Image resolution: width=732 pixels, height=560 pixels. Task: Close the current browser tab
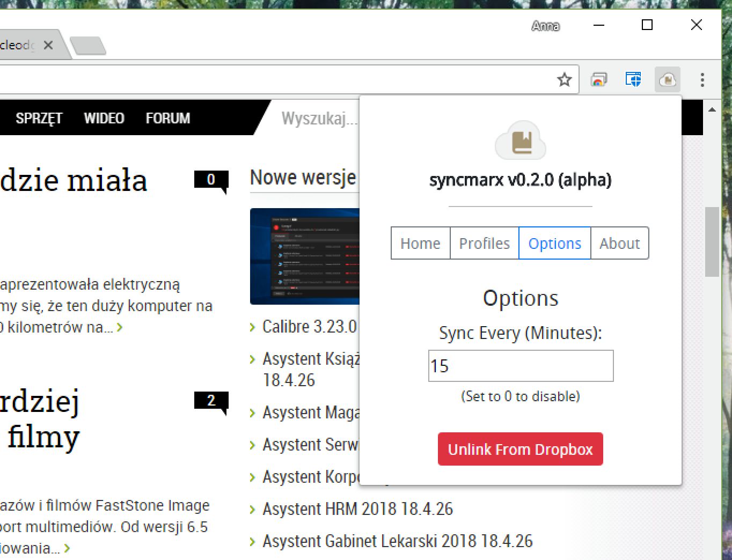[48, 45]
